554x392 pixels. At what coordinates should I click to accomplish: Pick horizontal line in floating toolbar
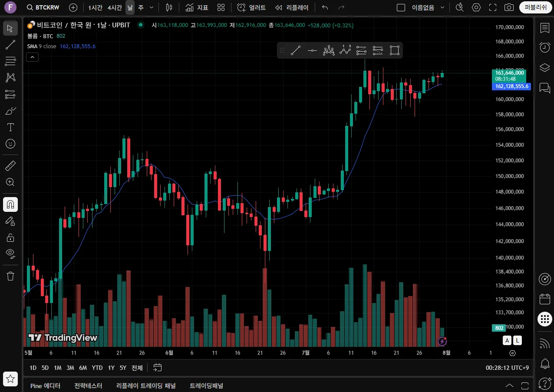tap(312, 50)
